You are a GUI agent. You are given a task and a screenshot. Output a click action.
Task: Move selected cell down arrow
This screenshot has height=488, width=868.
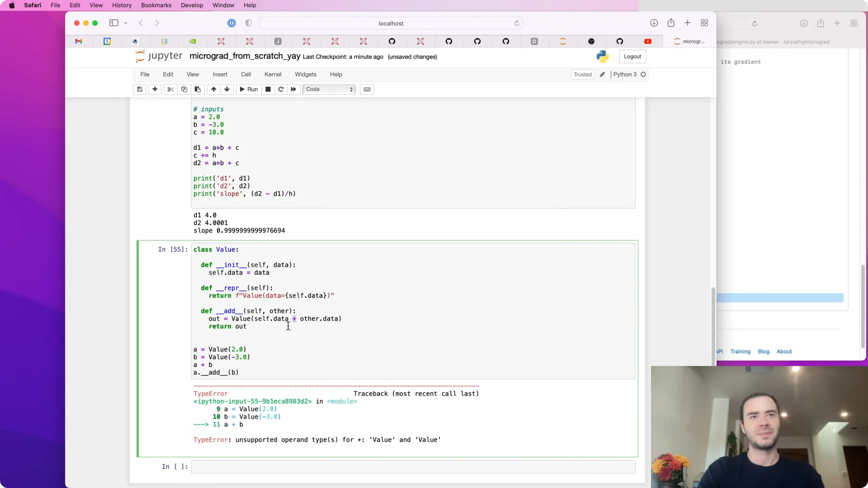(x=227, y=89)
